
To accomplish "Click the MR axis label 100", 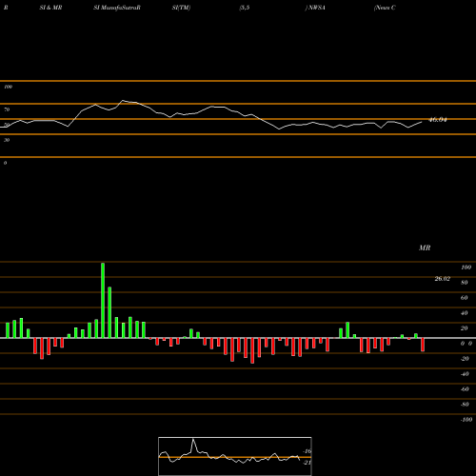I will coord(466,268).
